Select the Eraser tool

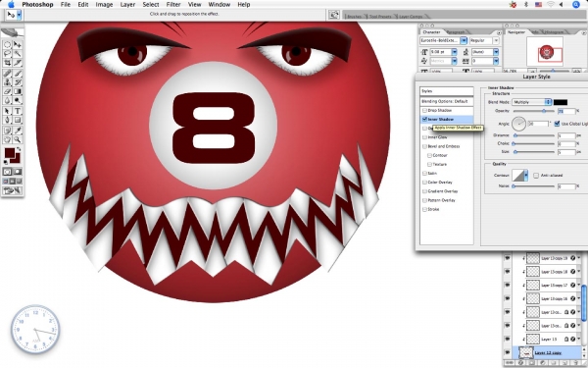(7, 91)
